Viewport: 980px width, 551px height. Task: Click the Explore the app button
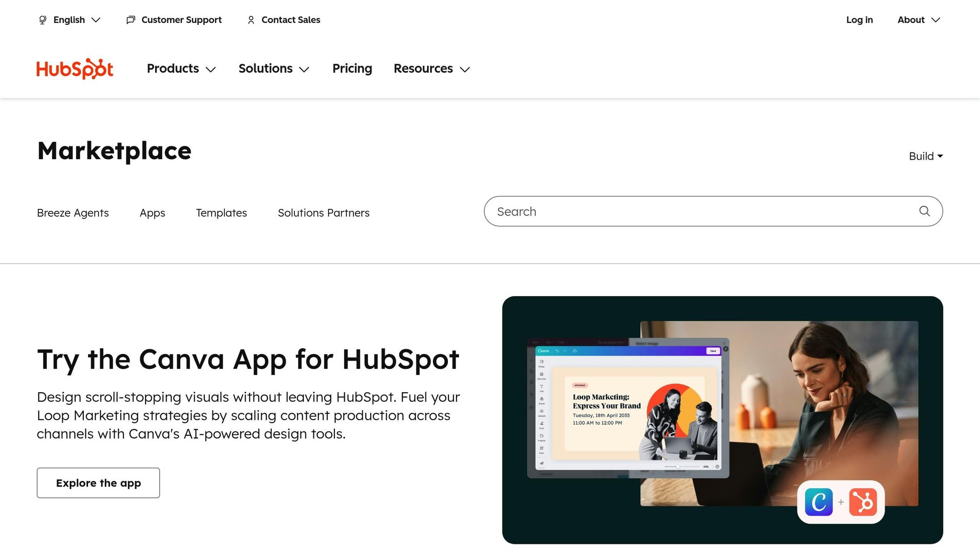(x=98, y=483)
